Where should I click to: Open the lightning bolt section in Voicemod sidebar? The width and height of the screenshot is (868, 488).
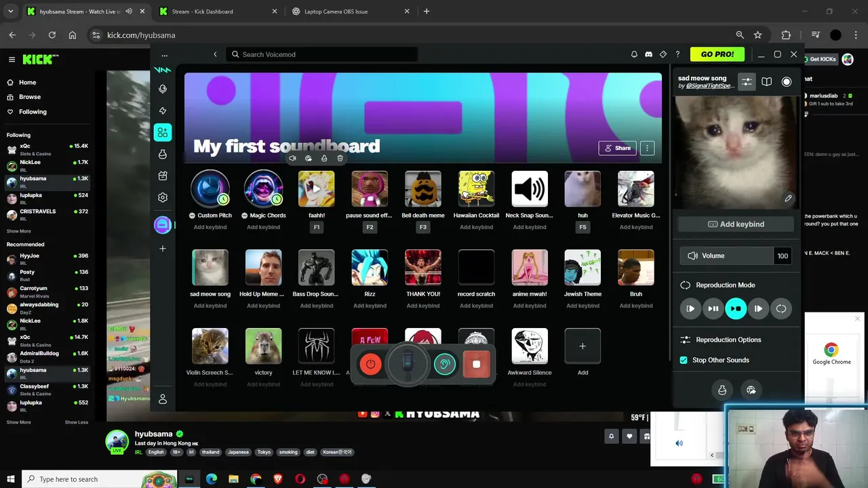(163, 110)
